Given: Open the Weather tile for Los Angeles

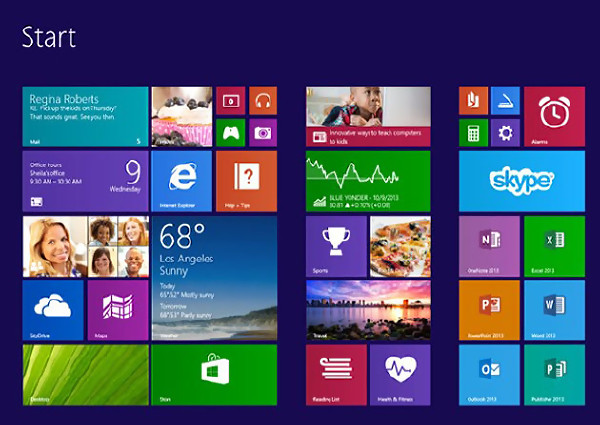Looking at the screenshot, I should point(214,278).
